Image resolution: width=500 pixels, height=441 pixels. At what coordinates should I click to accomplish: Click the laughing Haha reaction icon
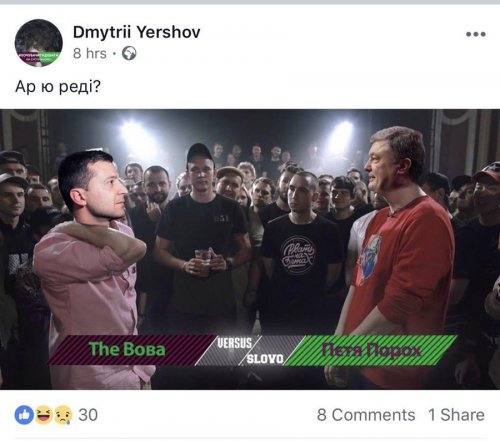[x=44, y=415]
